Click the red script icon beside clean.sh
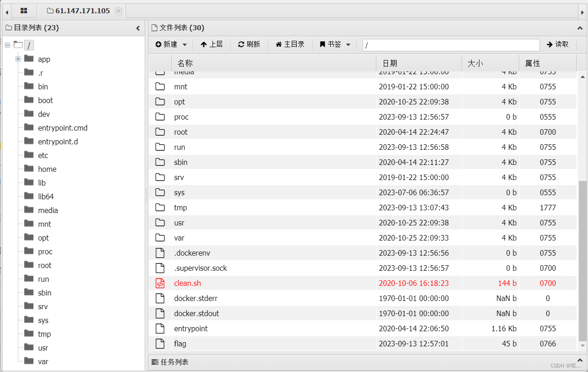This screenshot has width=588, height=372. [160, 283]
